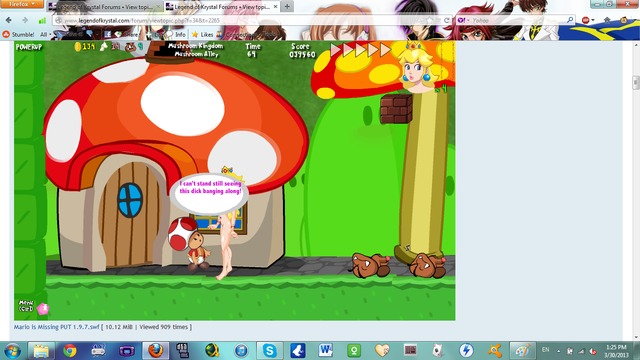The height and width of the screenshot is (360, 640).
Task: Switch to the Firefox taskbar button
Action: tap(156, 351)
